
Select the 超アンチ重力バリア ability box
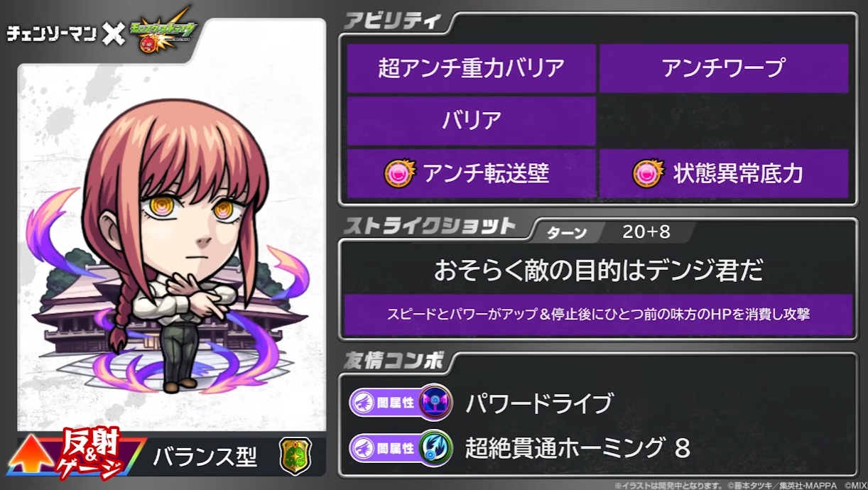click(x=472, y=69)
